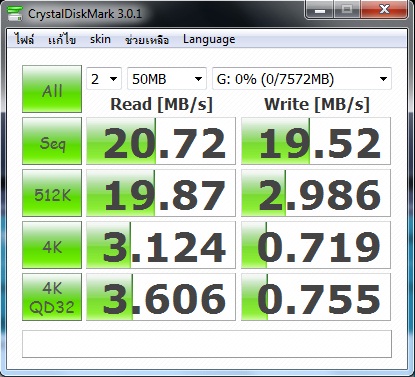The height and width of the screenshot is (377, 415).
Task: Start the Seq sequential test
Action: [52, 141]
